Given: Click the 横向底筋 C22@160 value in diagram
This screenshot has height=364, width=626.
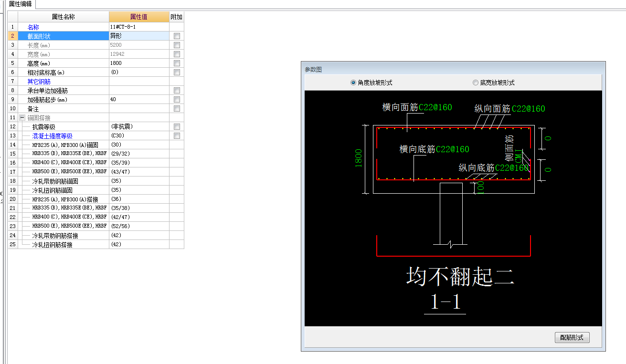Looking at the screenshot, I should click(x=453, y=149).
